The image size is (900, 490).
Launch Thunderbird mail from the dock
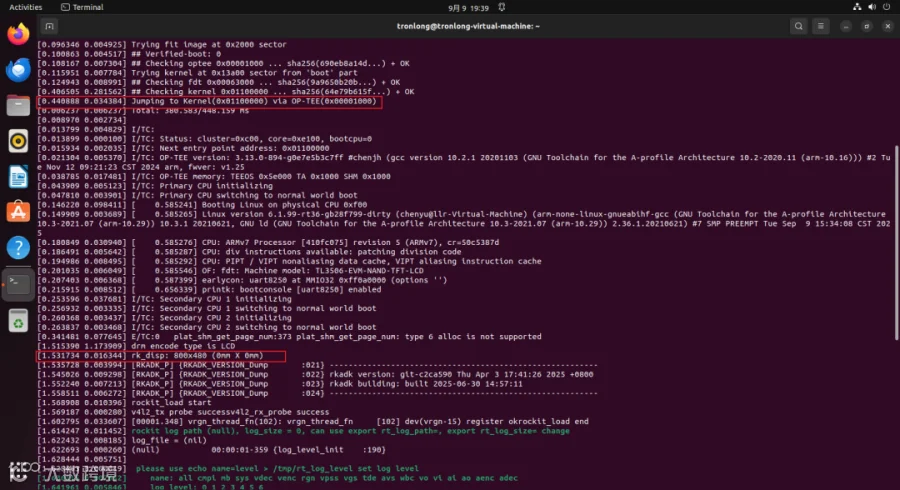point(18,70)
